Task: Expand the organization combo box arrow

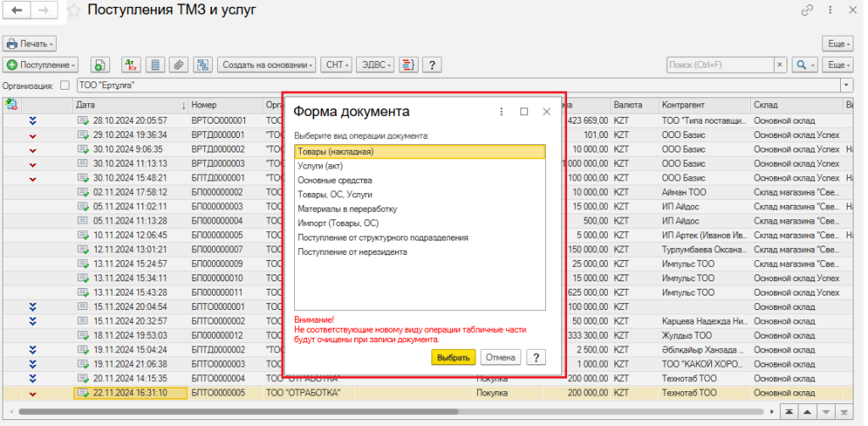Action: [846, 86]
